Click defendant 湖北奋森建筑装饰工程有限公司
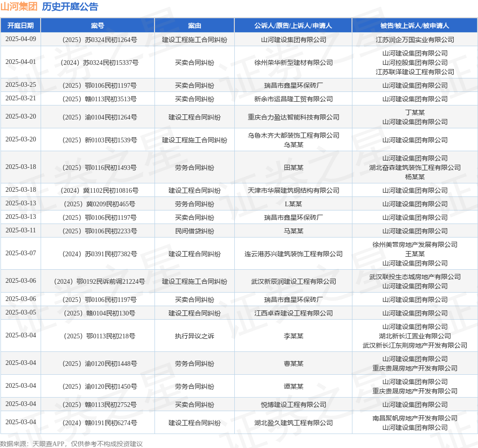478x448 pixels. pyautogui.click(x=415, y=168)
